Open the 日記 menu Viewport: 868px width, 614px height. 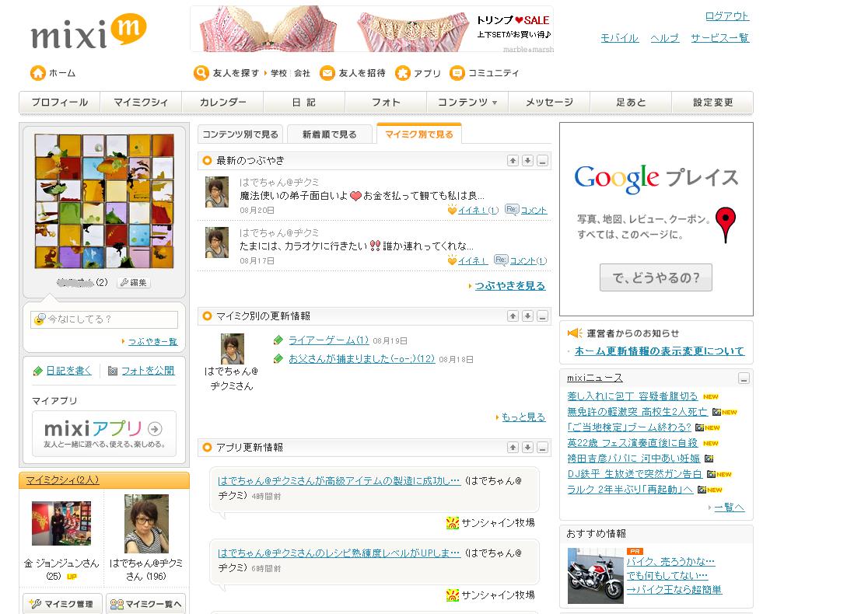click(x=304, y=103)
